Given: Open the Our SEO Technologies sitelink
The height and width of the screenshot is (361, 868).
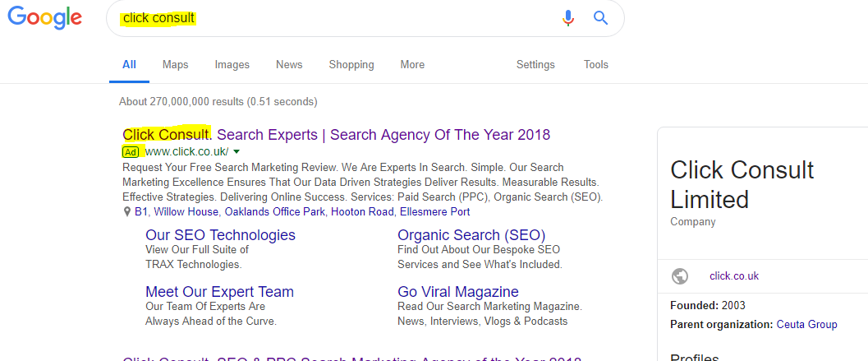Looking at the screenshot, I should tap(220, 234).
